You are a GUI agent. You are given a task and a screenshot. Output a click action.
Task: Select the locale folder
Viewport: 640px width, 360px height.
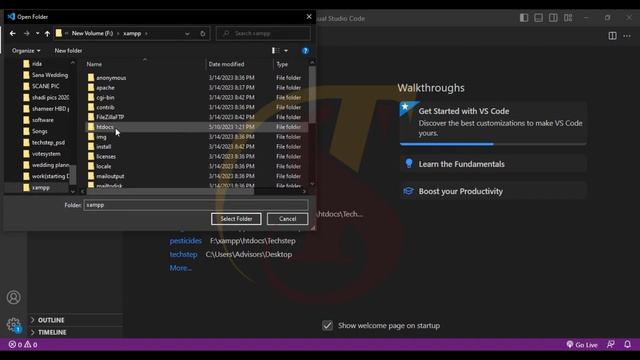104,166
